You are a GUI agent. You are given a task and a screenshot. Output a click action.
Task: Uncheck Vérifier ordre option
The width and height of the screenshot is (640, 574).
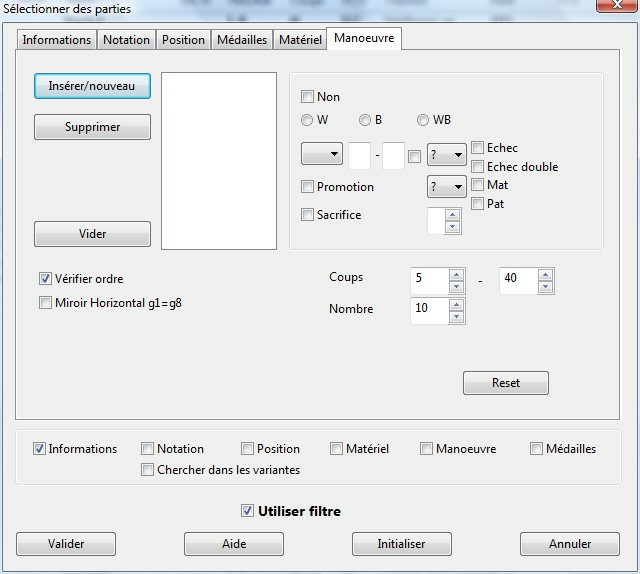coord(45,279)
